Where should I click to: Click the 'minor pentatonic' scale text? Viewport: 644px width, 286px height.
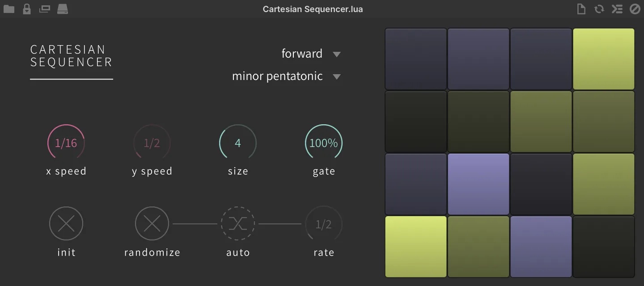coord(277,76)
